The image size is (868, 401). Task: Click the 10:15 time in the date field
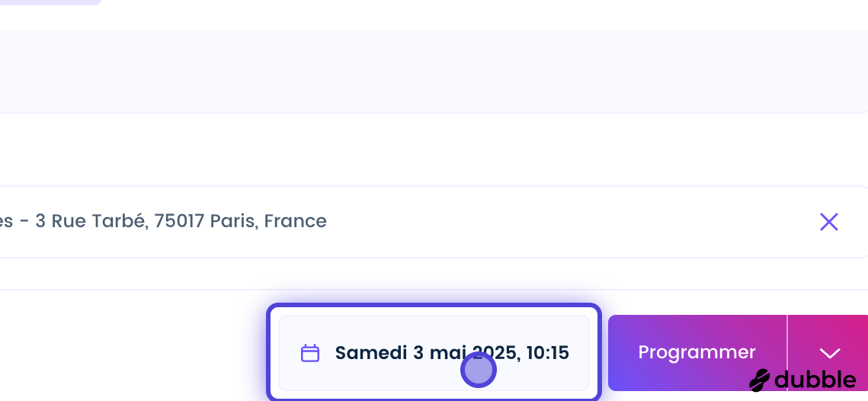[x=547, y=353]
